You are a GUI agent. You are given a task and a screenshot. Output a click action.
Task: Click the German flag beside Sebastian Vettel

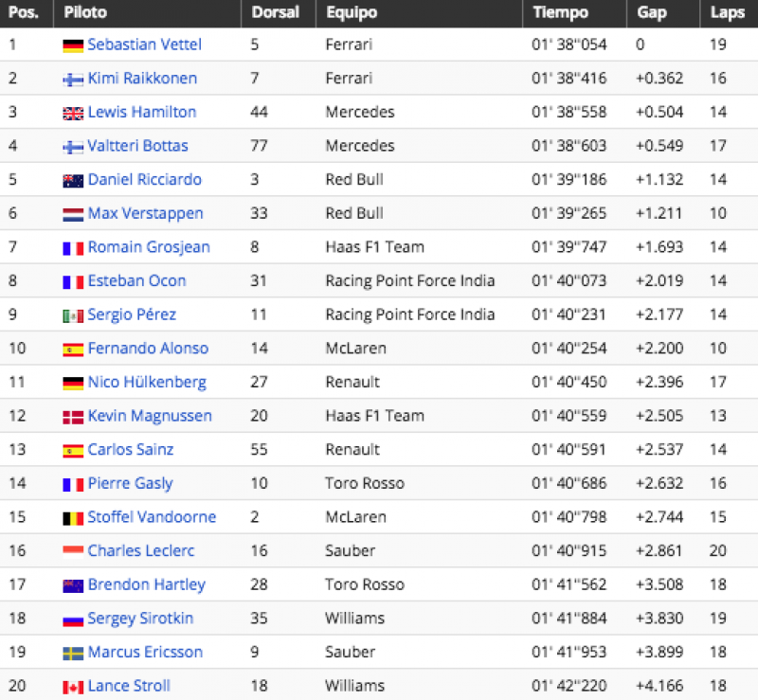point(73,45)
